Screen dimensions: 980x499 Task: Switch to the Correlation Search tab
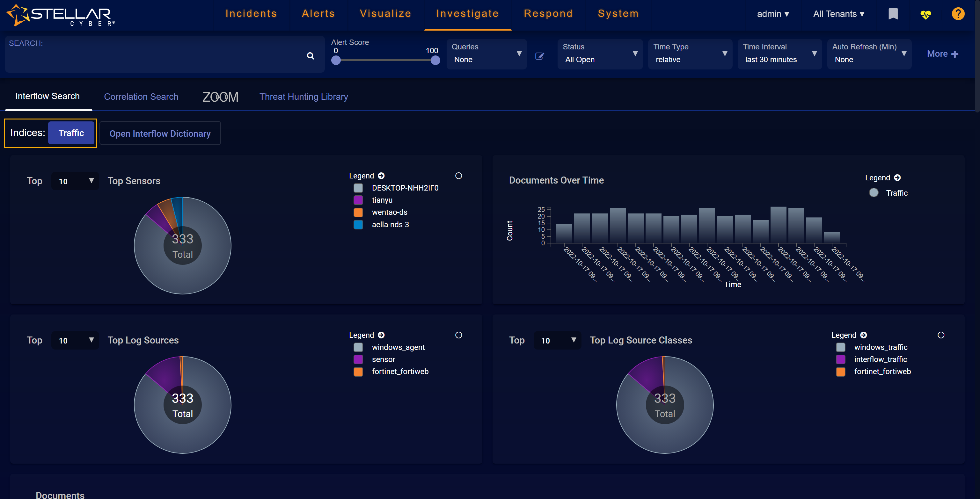(x=141, y=97)
